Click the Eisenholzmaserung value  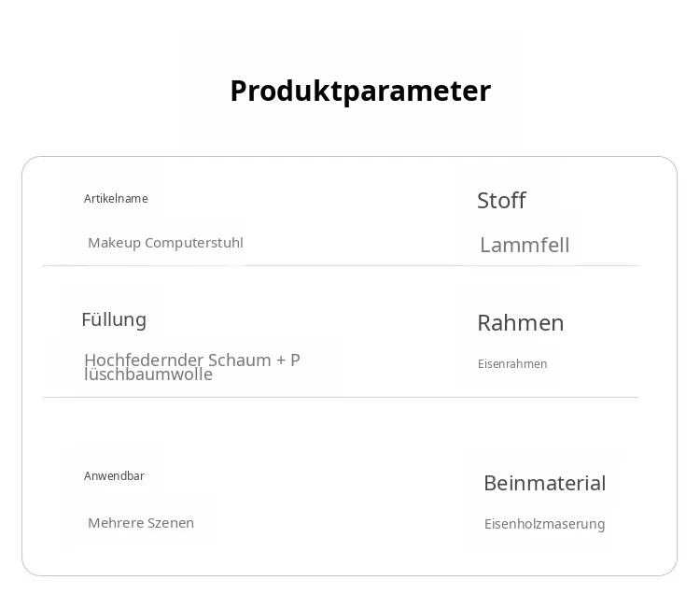(x=545, y=524)
